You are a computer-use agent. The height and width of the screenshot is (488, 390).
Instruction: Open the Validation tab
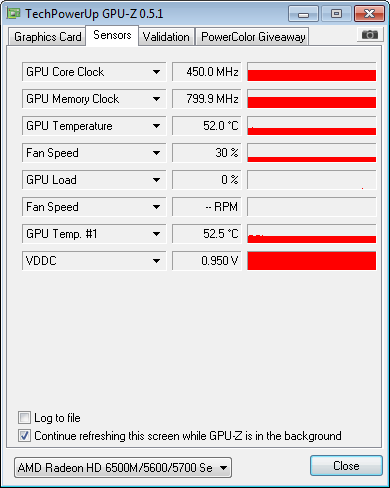click(x=166, y=37)
